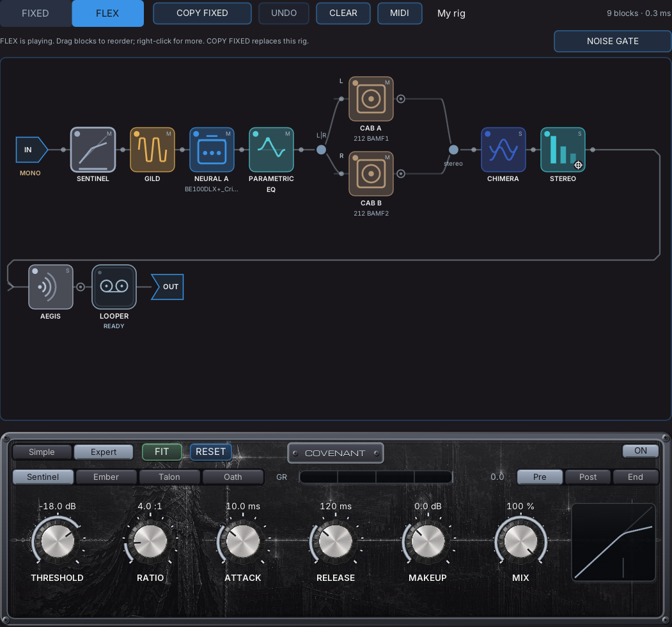Turn off the Covenant ON switch
Image resolution: width=672 pixels, height=627 pixels.
[640, 451]
